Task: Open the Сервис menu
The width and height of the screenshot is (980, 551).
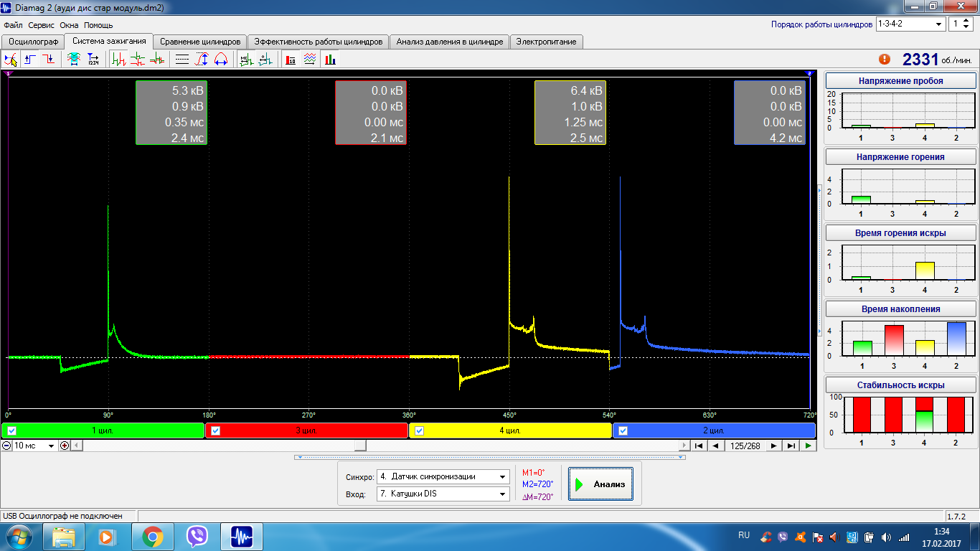Action: [41, 25]
